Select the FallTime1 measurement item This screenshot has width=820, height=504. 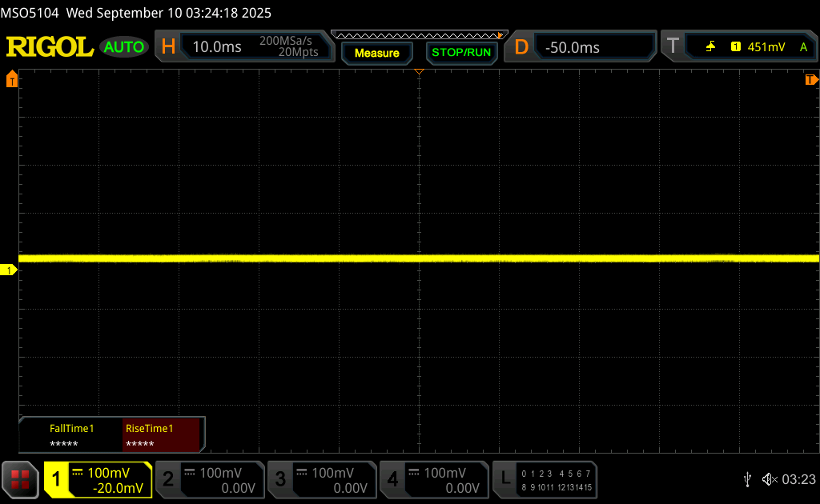[x=71, y=435]
